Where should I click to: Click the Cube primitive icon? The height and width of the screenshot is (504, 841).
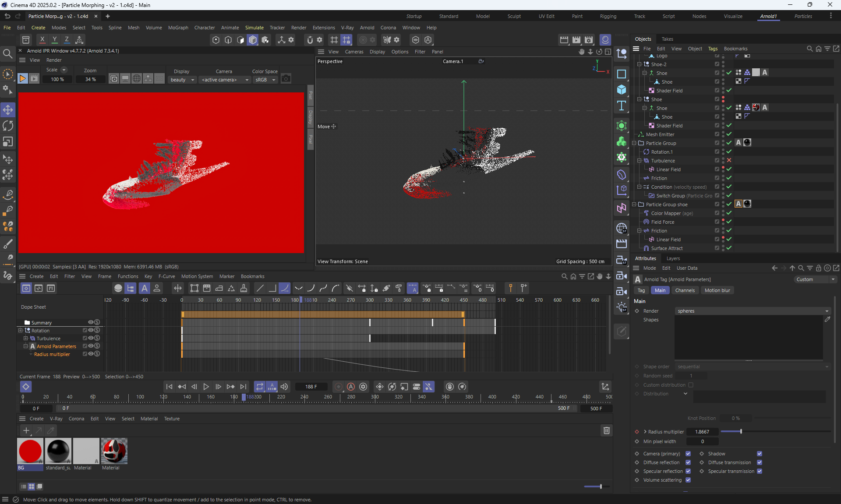tap(622, 90)
